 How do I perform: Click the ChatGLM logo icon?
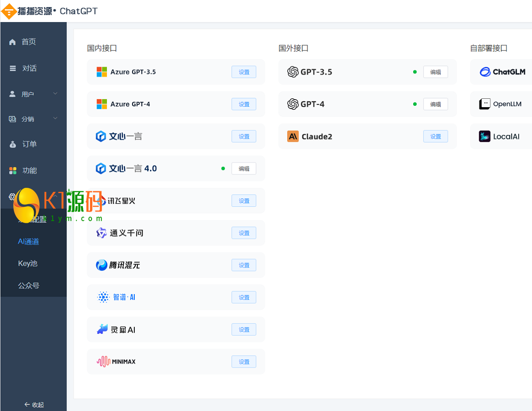pyautogui.click(x=485, y=72)
